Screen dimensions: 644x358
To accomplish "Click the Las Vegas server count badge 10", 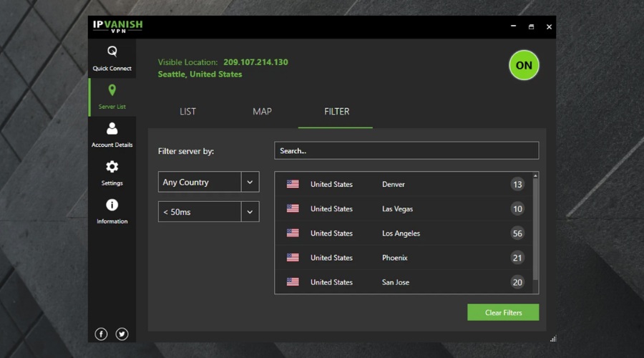I will (x=517, y=209).
